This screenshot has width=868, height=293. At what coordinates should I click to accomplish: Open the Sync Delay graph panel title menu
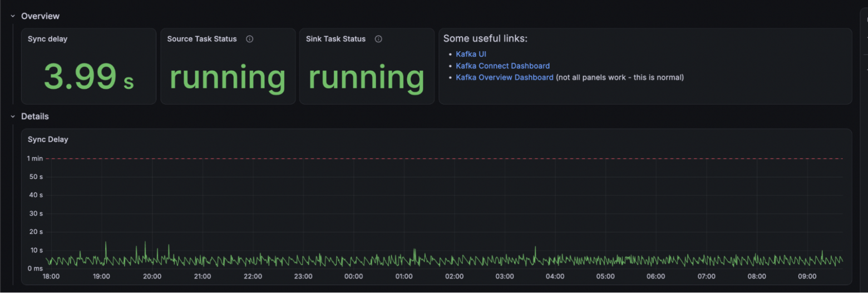pos(48,139)
